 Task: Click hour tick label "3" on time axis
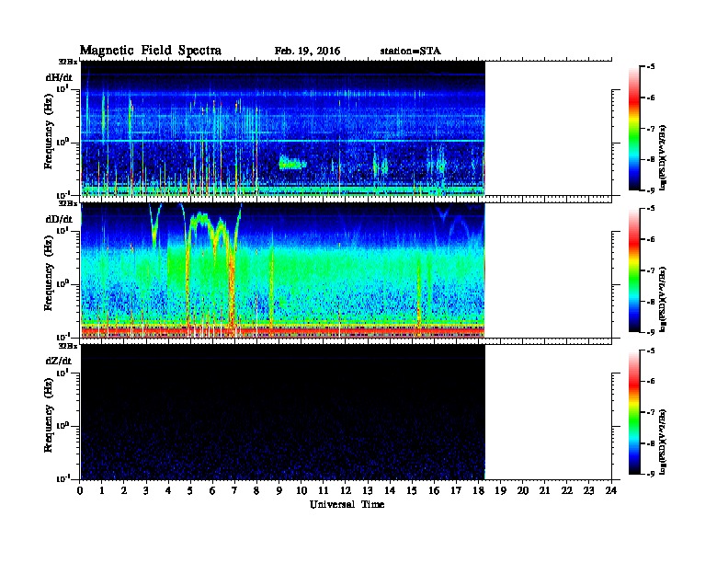pyautogui.click(x=146, y=491)
